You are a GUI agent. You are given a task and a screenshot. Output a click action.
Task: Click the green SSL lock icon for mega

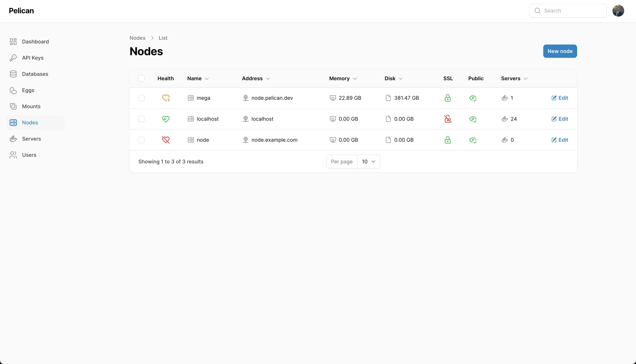click(448, 98)
